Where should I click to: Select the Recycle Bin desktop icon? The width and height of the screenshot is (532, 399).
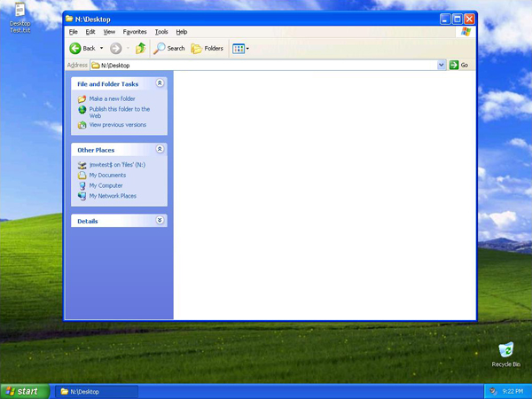tap(506, 355)
